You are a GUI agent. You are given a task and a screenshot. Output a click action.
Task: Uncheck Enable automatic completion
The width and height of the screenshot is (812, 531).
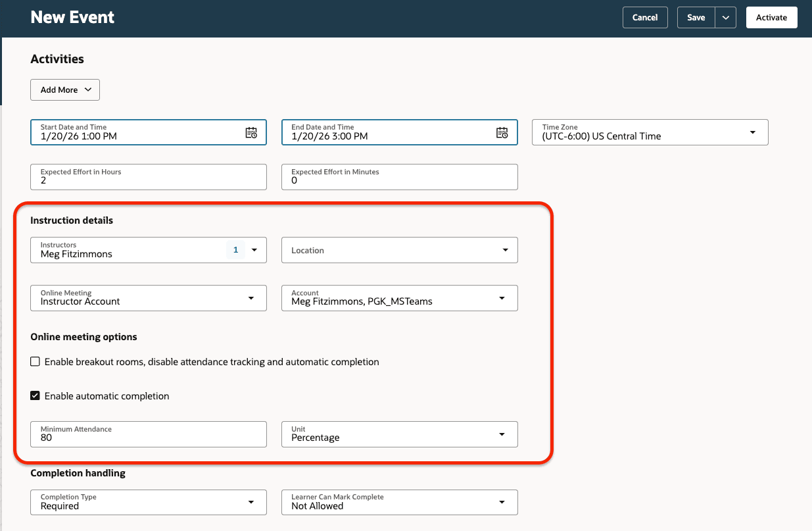[x=35, y=395]
